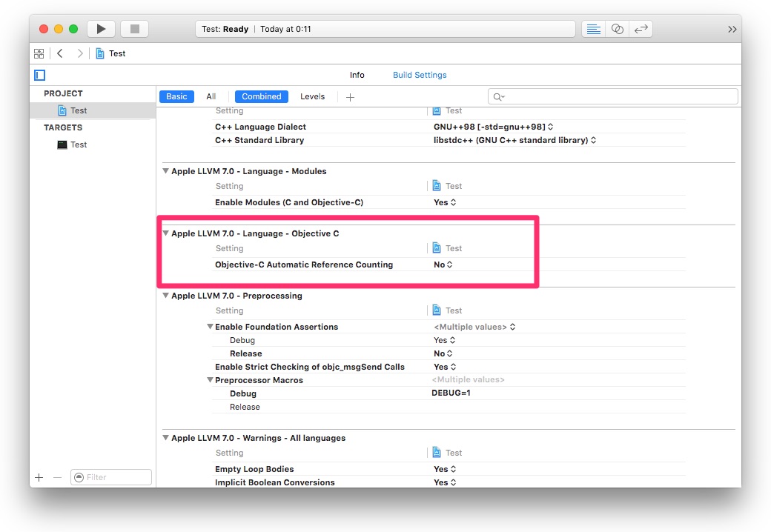Show All build settings
The height and width of the screenshot is (532, 771).
pos(211,96)
